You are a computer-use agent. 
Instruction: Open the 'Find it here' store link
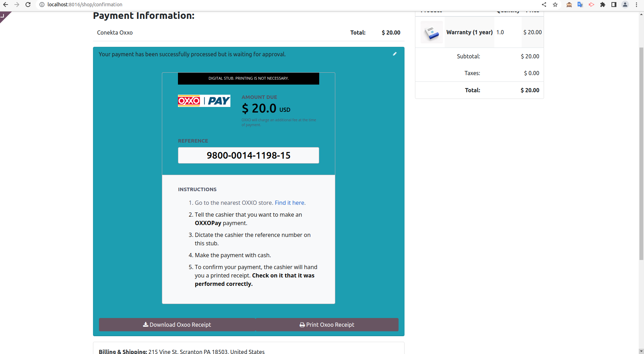click(290, 203)
